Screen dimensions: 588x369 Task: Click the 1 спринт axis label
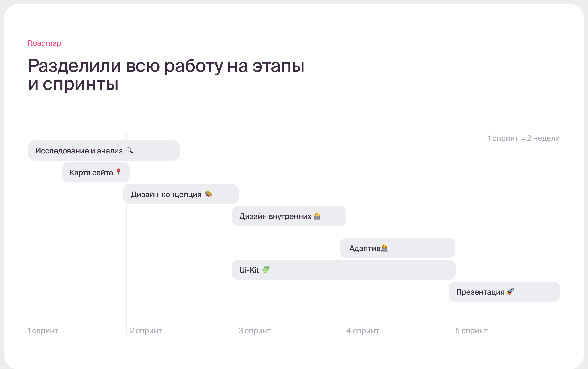pos(43,331)
